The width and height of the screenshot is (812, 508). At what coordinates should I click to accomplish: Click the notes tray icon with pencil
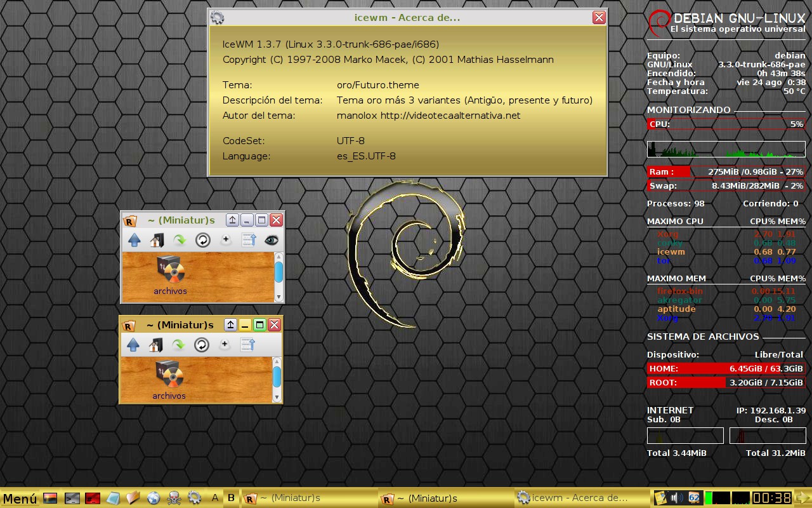(x=661, y=498)
